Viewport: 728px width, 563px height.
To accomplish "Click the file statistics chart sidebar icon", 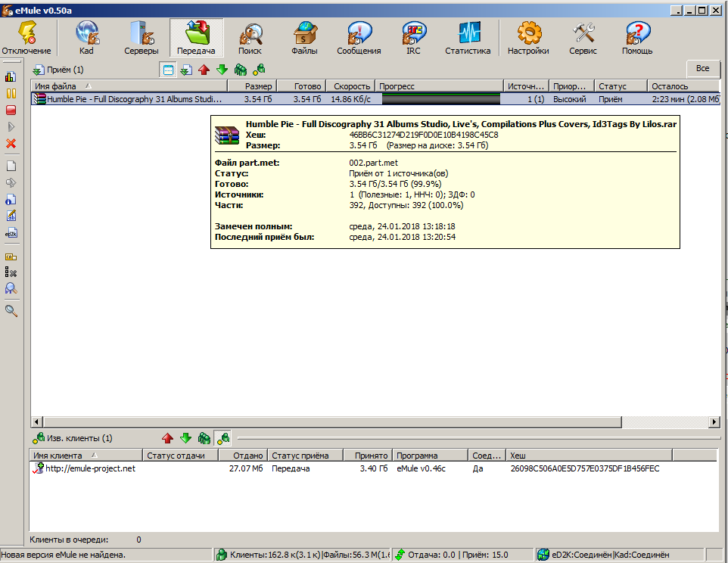I will click(11, 76).
